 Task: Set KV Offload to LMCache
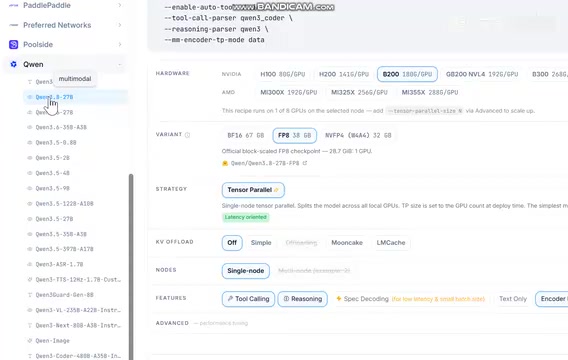[391, 243]
